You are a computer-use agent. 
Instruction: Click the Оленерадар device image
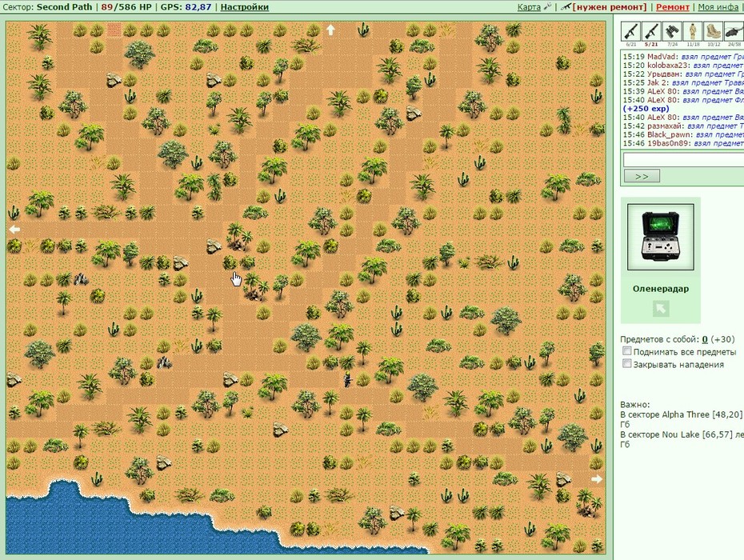[x=661, y=238]
